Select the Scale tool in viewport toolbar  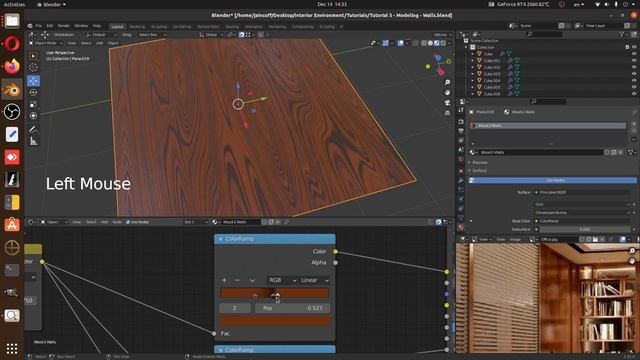coord(33,104)
